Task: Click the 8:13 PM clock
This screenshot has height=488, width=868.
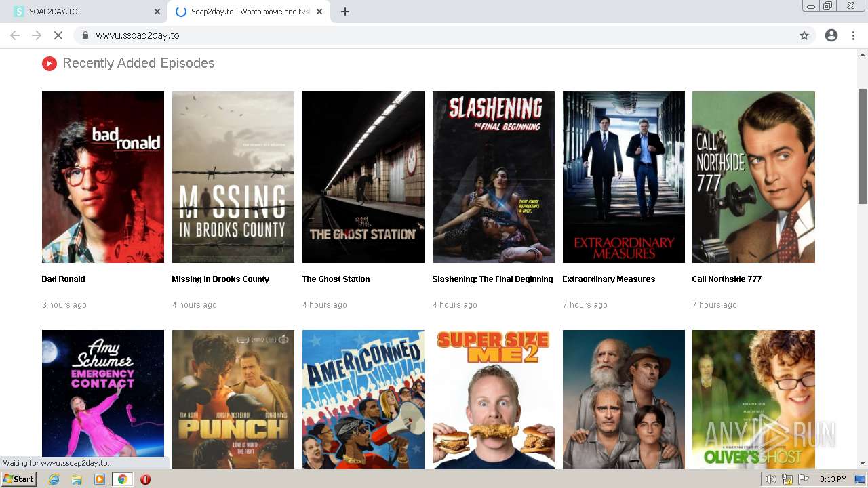Action: (833, 479)
